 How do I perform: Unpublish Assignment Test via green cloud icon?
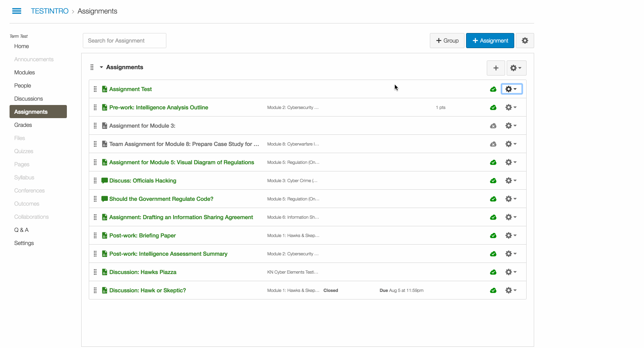click(493, 89)
